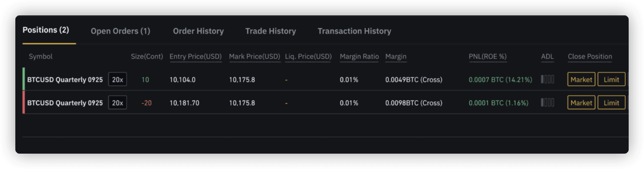Close the -20 short position at Market
The image size is (644, 169).
(x=581, y=103)
